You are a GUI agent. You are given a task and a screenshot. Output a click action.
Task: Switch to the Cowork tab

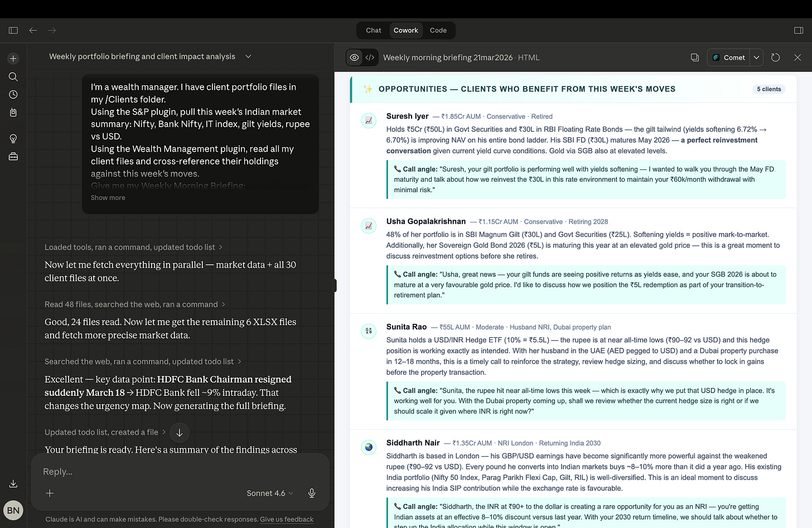[x=405, y=30]
